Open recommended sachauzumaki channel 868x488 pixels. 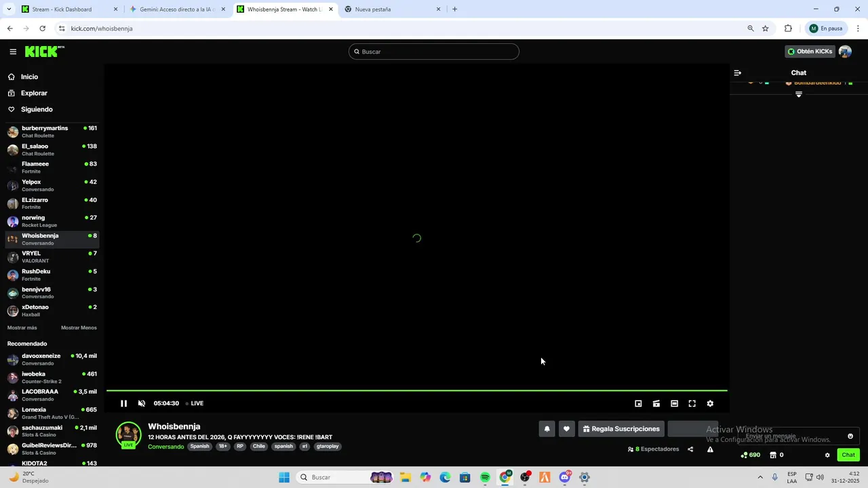pyautogui.click(x=52, y=431)
